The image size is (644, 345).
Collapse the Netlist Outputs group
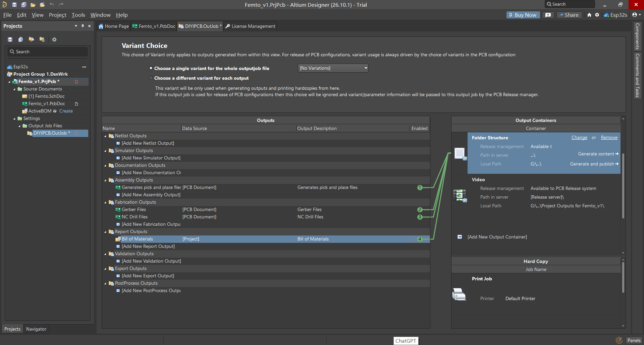105,136
